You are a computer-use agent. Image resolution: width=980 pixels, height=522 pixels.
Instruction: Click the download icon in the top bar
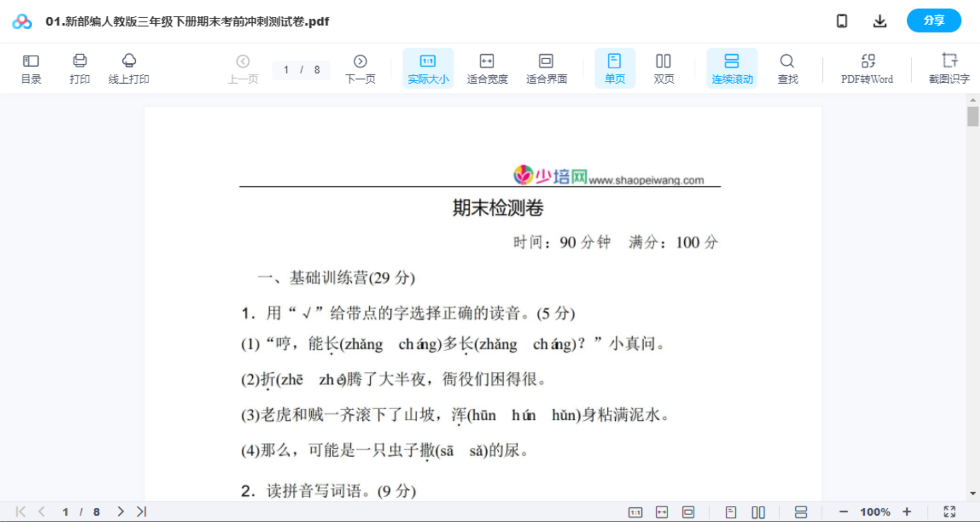point(880,20)
